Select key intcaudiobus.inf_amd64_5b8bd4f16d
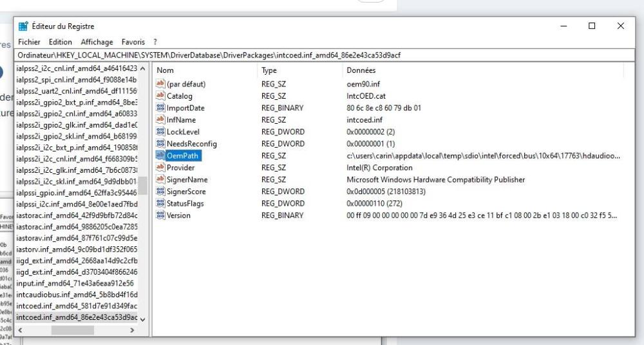Image resolution: width=644 pixels, height=345 pixels. (x=77, y=295)
